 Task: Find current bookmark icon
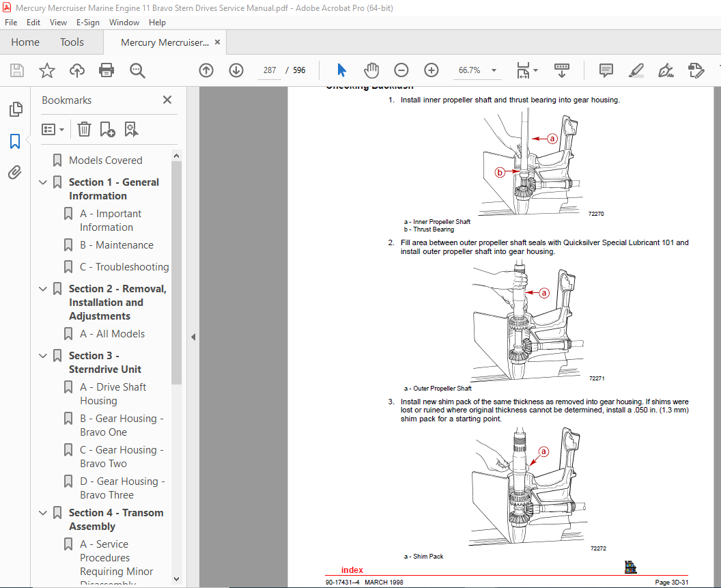[x=131, y=129]
